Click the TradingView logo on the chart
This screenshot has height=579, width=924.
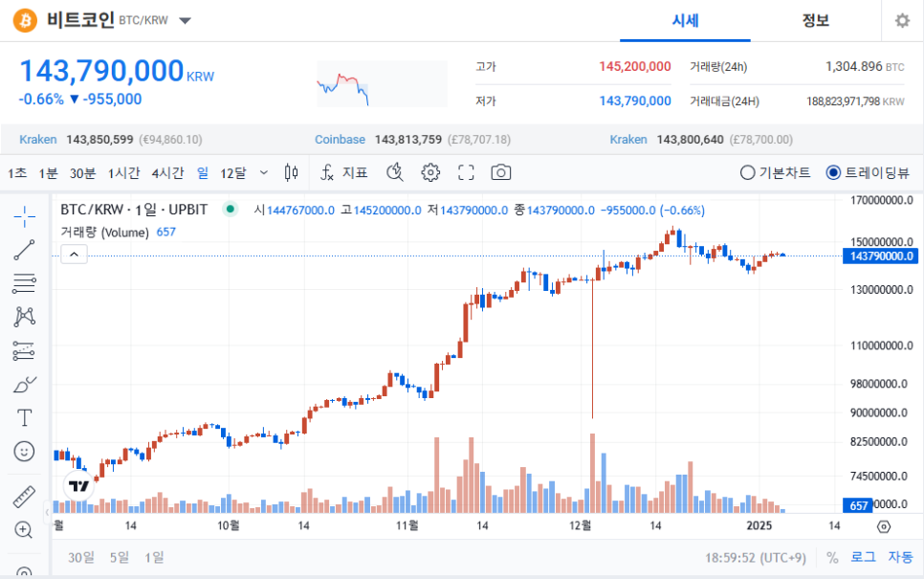pyautogui.click(x=78, y=486)
